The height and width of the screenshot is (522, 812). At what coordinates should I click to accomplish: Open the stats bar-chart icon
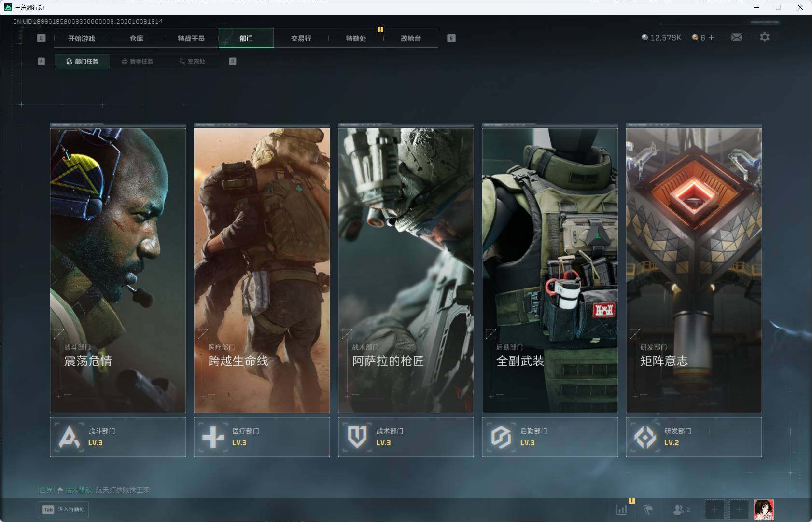pos(622,509)
